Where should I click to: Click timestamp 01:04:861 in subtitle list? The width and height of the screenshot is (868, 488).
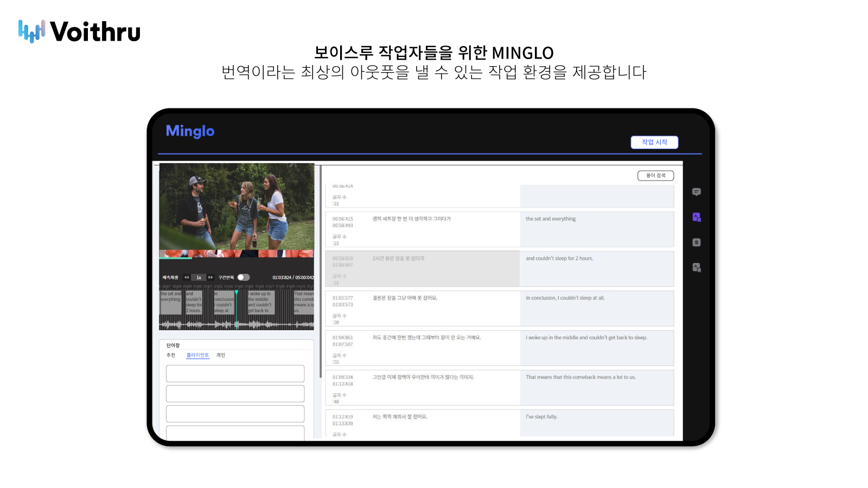click(x=342, y=338)
